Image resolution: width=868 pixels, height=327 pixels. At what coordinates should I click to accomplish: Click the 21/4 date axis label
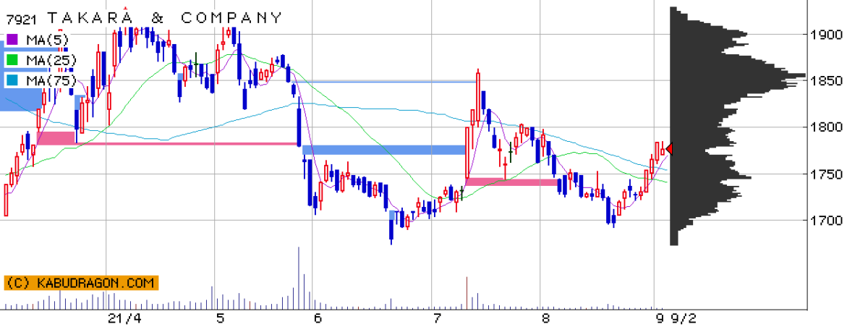click(124, 318)
